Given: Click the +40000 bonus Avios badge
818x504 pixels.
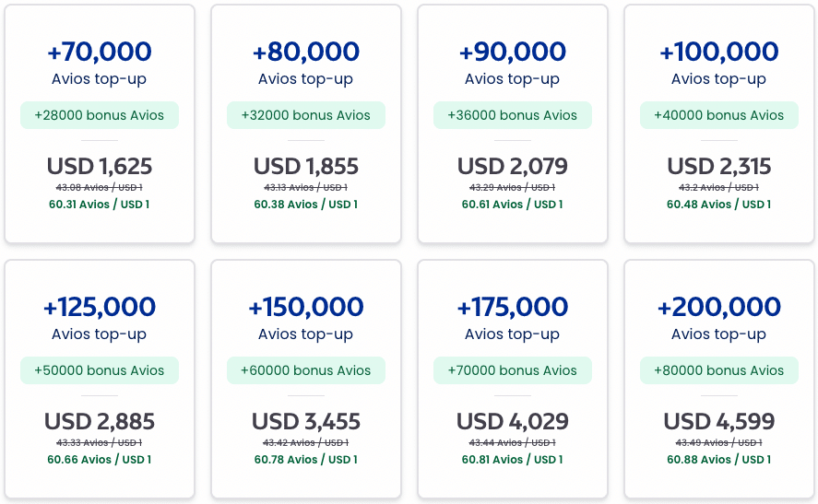Looking at the screenshot, I should coord(719,115).
